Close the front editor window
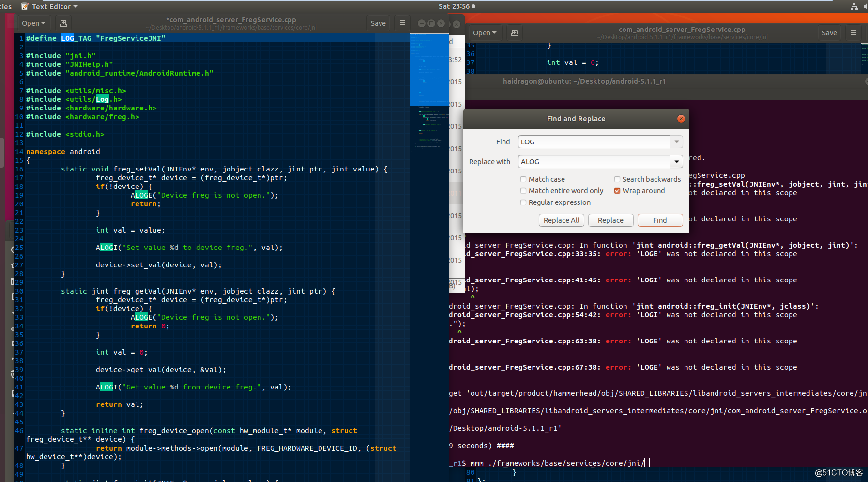This screenshot has height=482, width=868. [x=441, y=23]
